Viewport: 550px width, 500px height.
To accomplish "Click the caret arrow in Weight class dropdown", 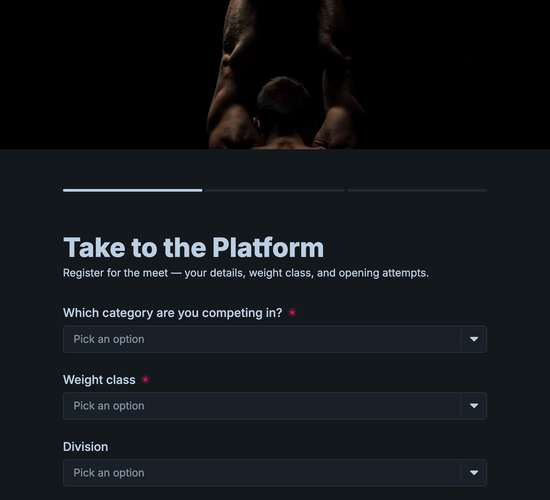I will (x=474, y=406).
